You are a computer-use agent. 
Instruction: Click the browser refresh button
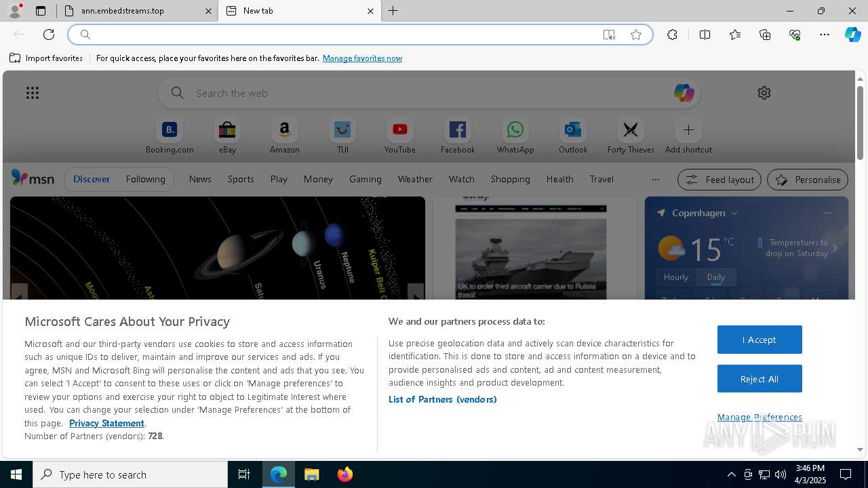point(49,35)
